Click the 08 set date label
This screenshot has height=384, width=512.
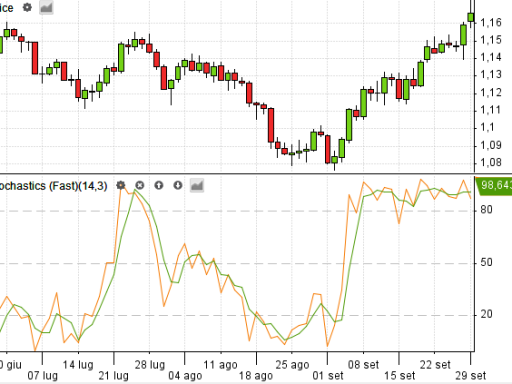click(x=363, y=365)
